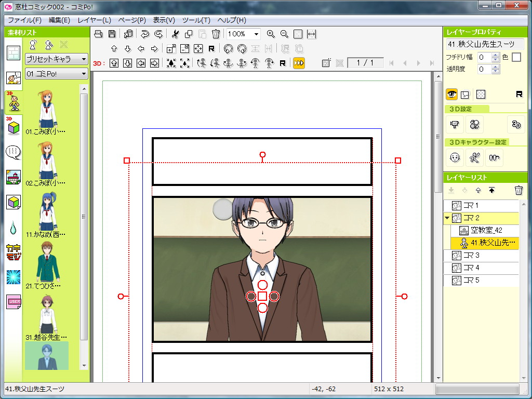Viewport: 532px width, 399px height.
Task: Open the レイヤー(L) menu
Action: (94, 20)
